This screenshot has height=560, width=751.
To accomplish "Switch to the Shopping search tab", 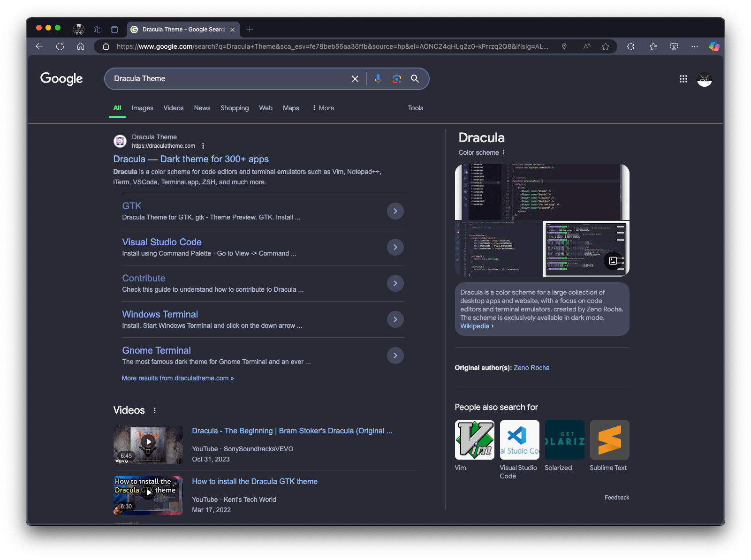I will click(235, 108).
